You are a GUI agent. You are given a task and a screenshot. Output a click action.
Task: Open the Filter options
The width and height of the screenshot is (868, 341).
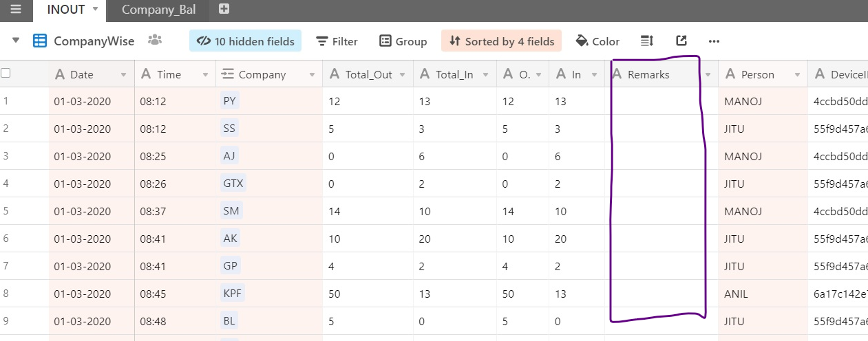tap(337, 41)
